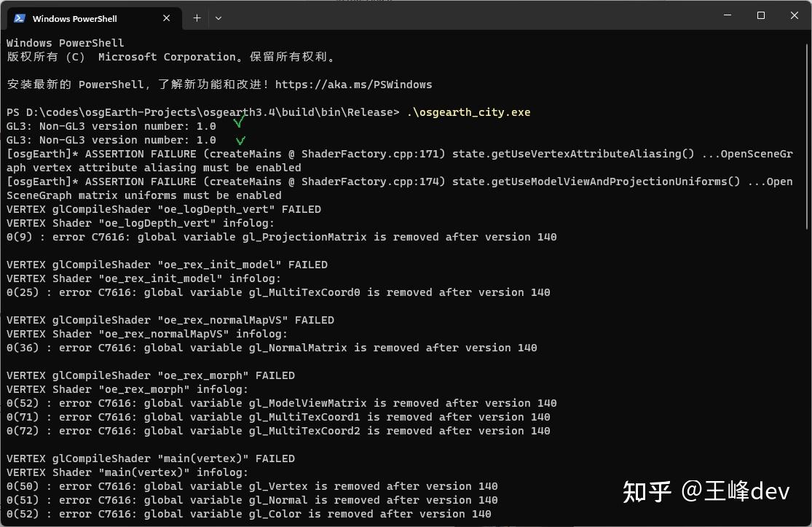Click 'VERTEX glCompileShader "oe_rex_morph" FAILED' line
This screenshot has width=812, height=527.
point(151,375)
